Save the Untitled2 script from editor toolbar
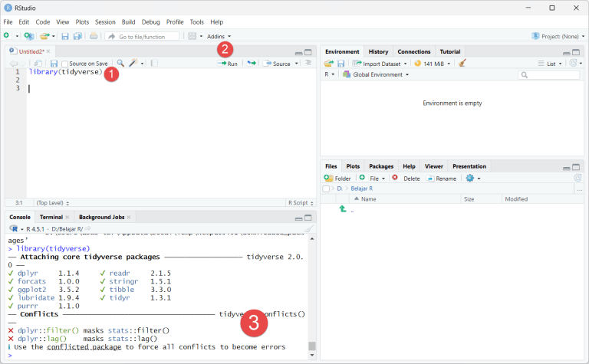 (54, 64)
